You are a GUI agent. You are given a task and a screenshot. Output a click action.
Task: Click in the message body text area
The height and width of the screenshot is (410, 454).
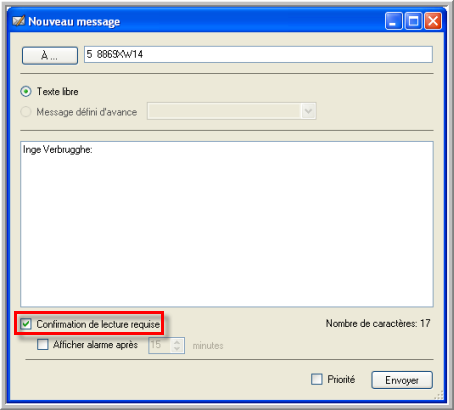[x=227, y=224]
